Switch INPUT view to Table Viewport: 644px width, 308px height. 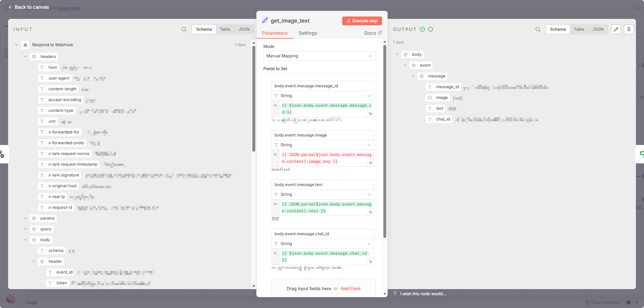[x=225, y=29]
